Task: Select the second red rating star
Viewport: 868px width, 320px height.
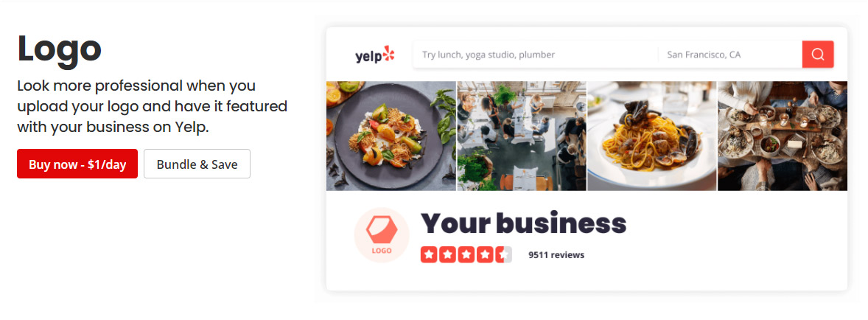Action: 448,254
